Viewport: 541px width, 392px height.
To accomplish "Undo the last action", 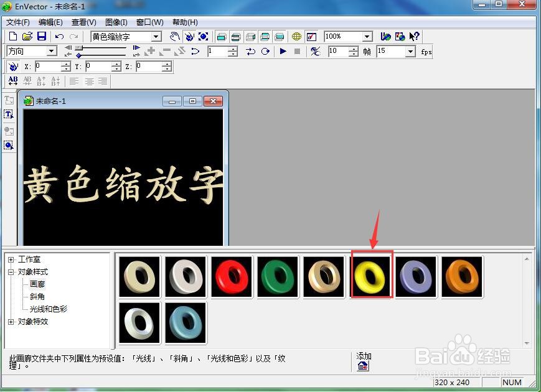I will coord(59,37).
